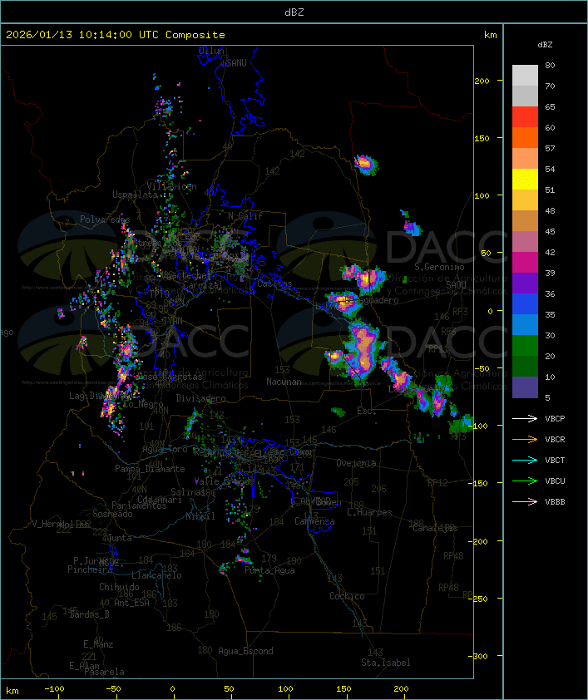The height and width of the screenshot is (700, 588).
Task: Pick the yellow swatch between 54 and 51 dBZ
Action: point(525,180)
